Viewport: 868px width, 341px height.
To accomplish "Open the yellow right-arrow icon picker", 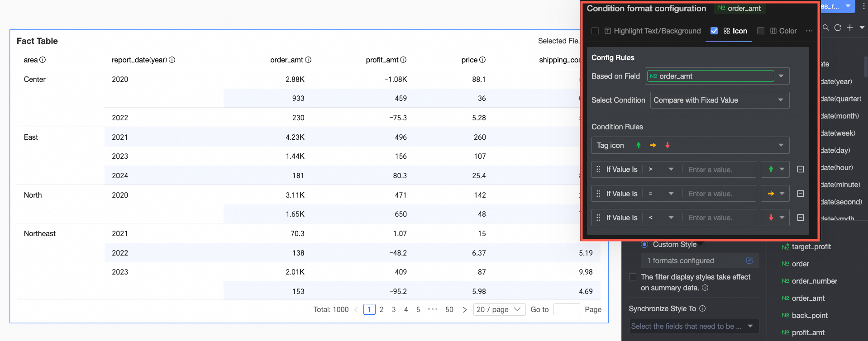I will tap(775, 194).
